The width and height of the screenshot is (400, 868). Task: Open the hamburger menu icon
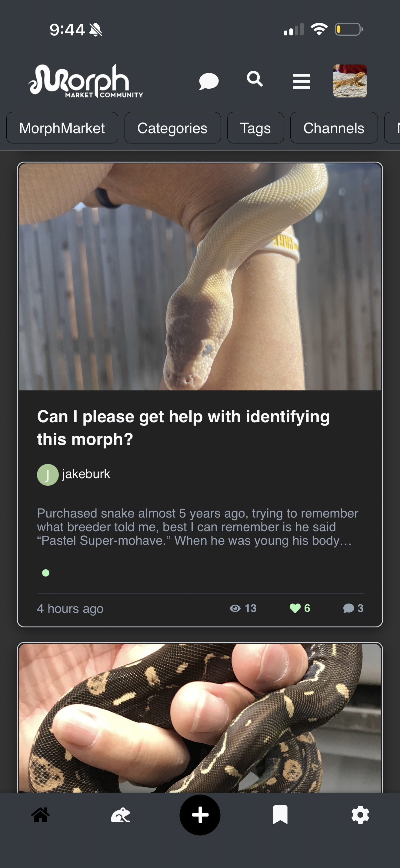point(302,81)
